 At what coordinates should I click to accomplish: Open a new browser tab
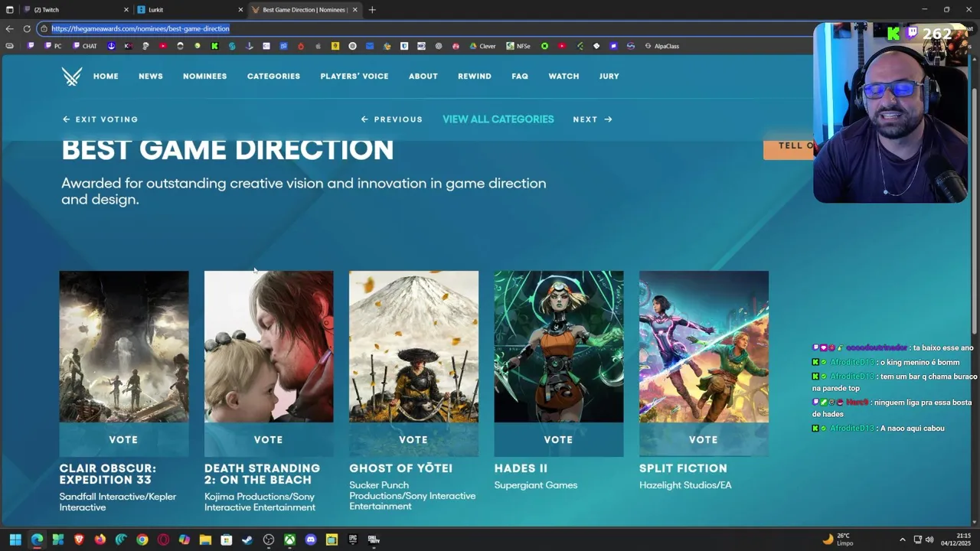pyautogui.click(x=372, y=10)
